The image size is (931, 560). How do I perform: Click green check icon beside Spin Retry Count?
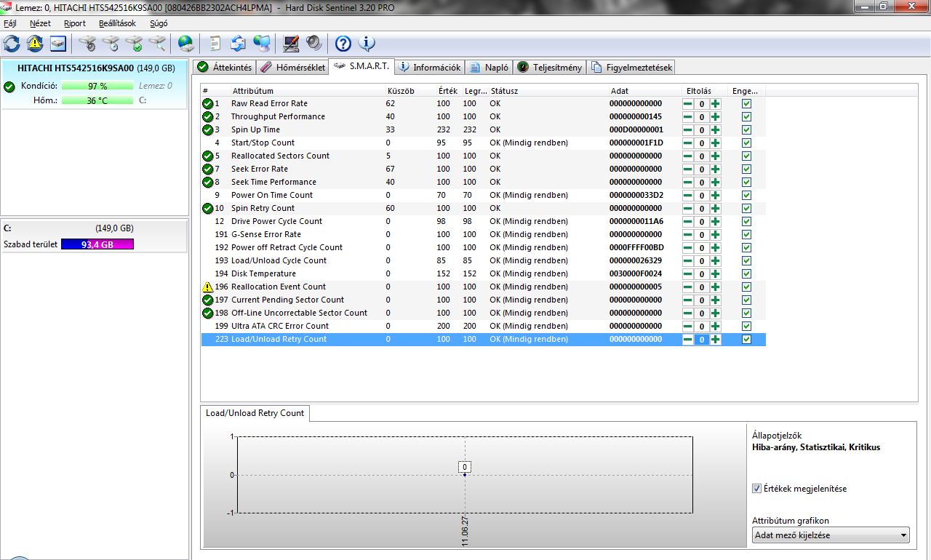(x=208, y=208)
